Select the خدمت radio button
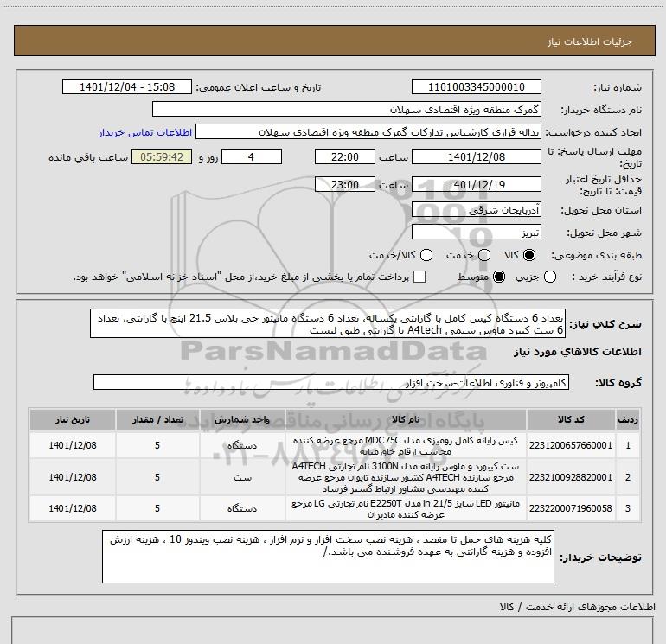This screenshot has width=666, height=644. (484, 255)
